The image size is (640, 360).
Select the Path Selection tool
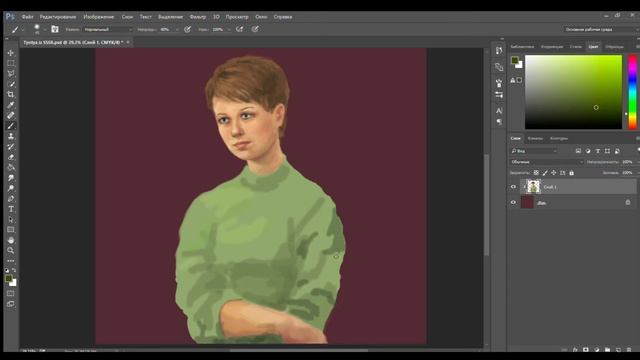coord(11,220)
